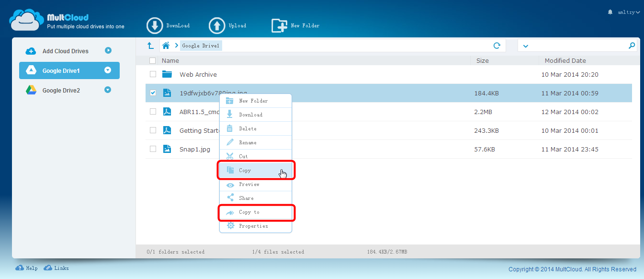Click the New Folder toolbar icon
The height and width of the screenshot is (279, 644).
click(279, 26)
